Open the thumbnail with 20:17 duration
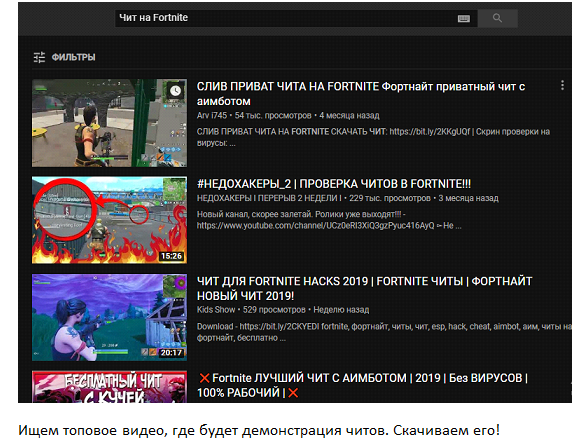This screenshot has width=583, height=447. click(109, 317)
